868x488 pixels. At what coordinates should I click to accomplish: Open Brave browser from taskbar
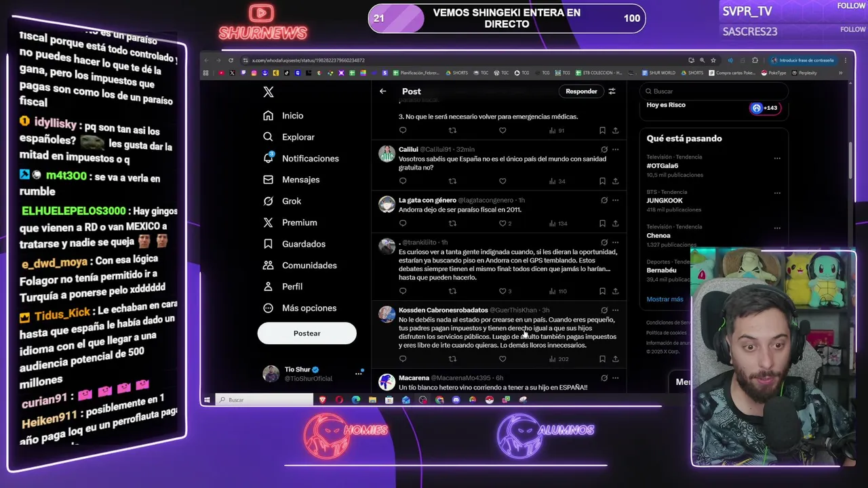[323, 400]
